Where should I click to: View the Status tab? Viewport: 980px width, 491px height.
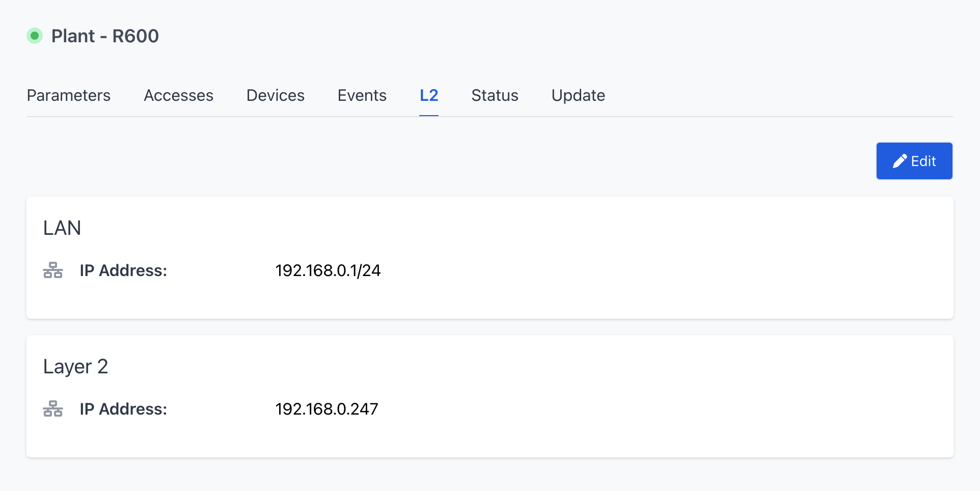coord(495,95)
